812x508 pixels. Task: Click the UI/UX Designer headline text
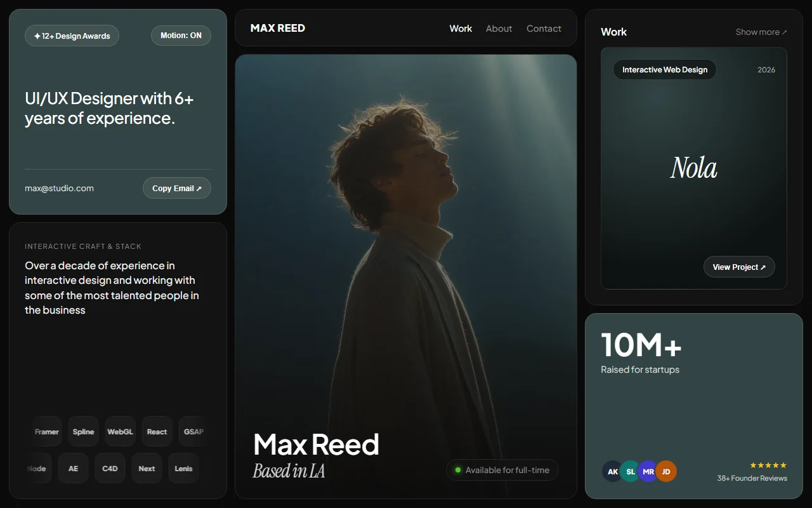(109, 108)
